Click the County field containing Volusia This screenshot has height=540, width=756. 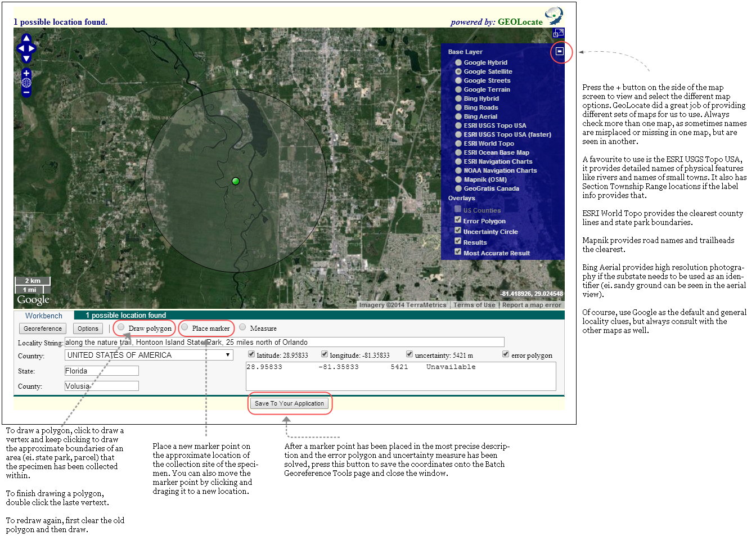point(102,386)
